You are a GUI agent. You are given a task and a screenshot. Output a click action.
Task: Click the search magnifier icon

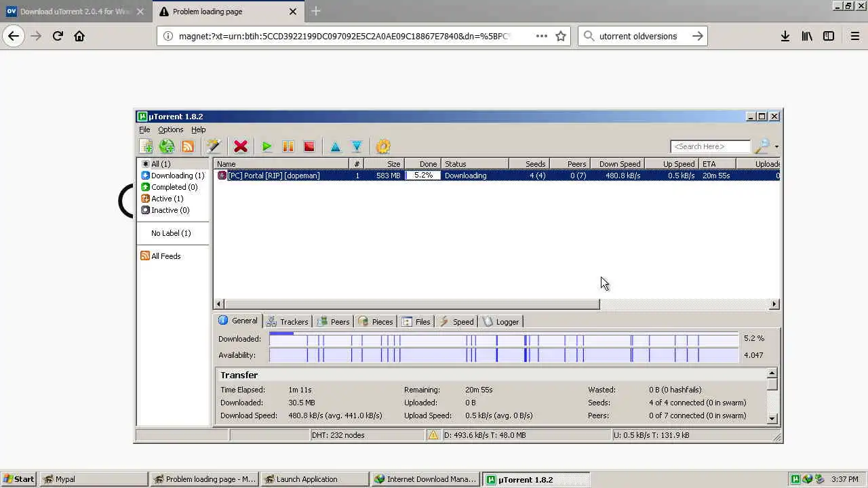[x=762, y=146]
